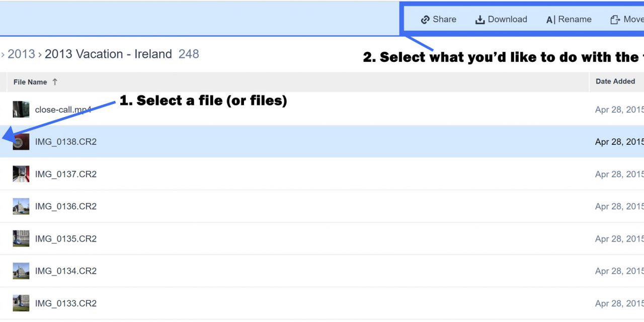Screen dimensions: 644x322
Task: Sort by the File Name column header
Action: tap(30, 82)
